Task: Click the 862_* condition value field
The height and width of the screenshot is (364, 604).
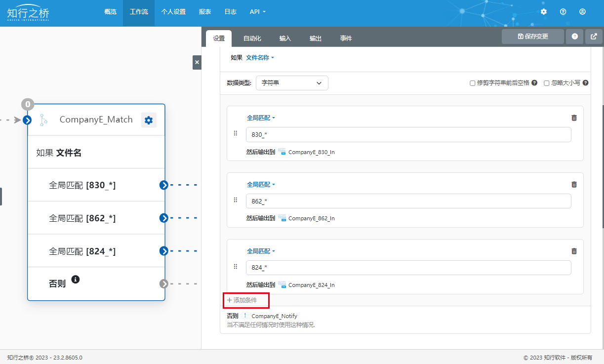Action: pyautogui.click(x=408, y=201)
